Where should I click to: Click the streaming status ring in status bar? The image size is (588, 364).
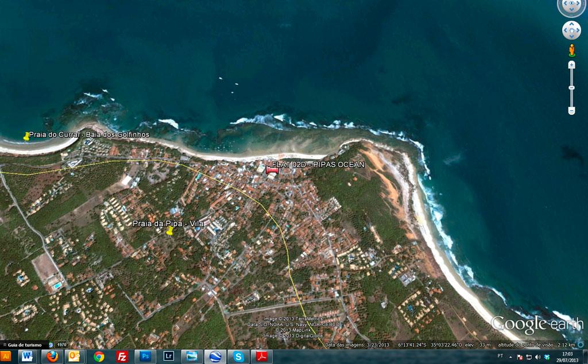581,345
